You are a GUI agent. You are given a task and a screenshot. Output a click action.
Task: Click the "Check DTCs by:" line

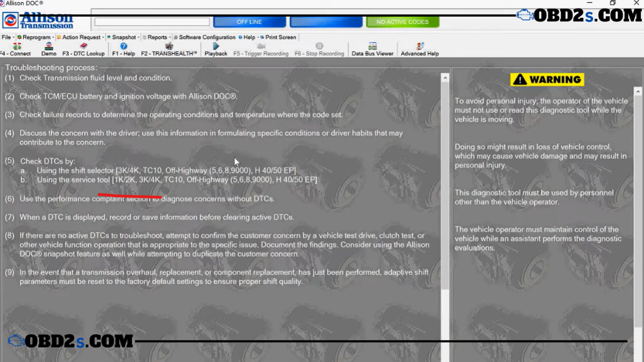click(40, 161)
